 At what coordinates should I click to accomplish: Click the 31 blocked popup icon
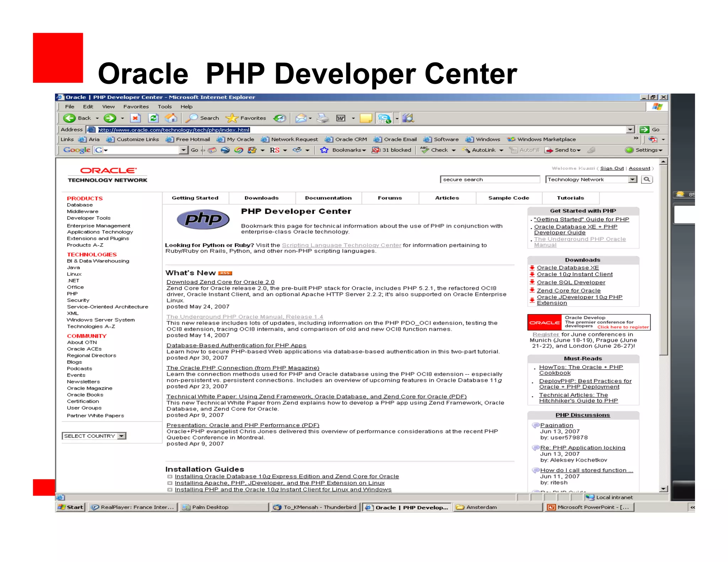[x=376, y=150]
